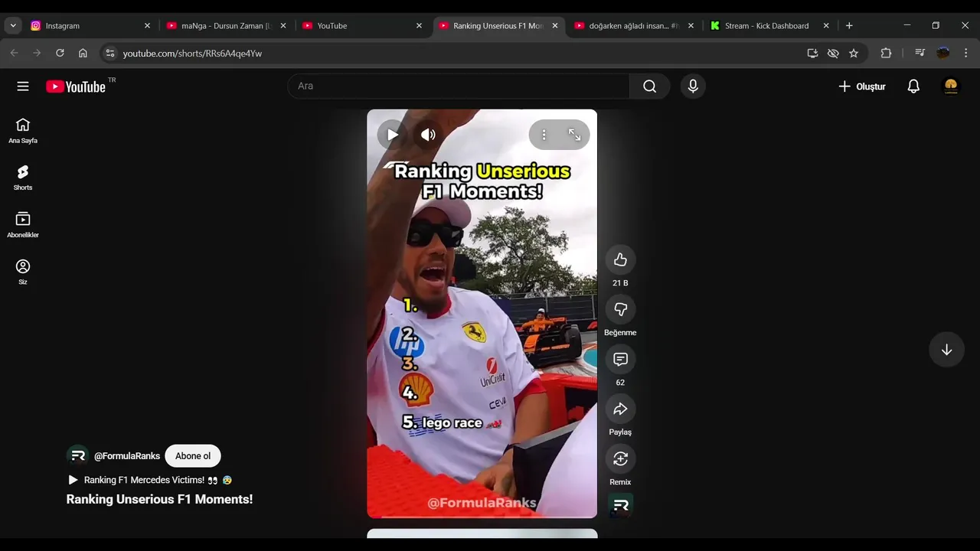This screenshot has height=551, width=980.
Task: Open a new browser tab
Action: (849, 25)
